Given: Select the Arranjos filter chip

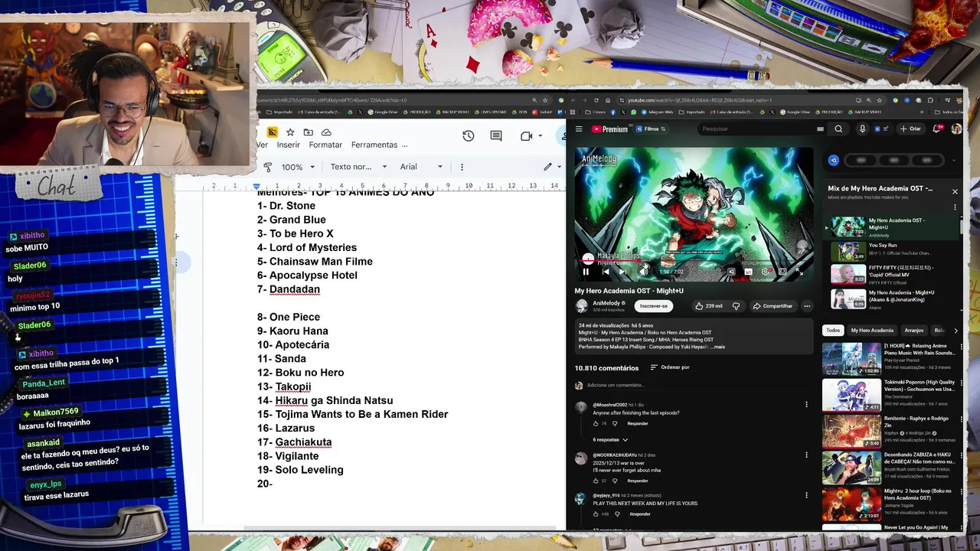Looking at the screenshot, I should tap(914, 331).
